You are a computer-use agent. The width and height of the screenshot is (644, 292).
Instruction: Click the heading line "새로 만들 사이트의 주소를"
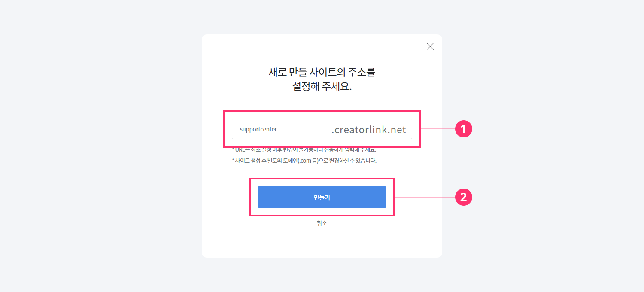(322, 72)
